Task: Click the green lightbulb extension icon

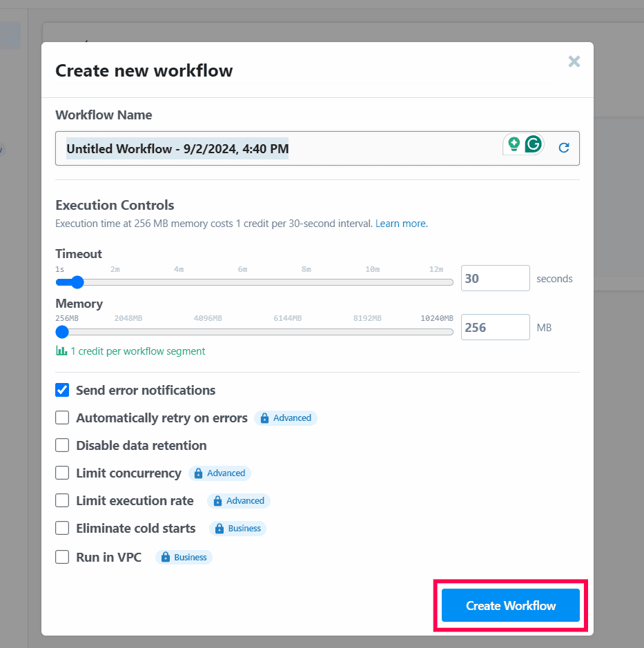Action: (514, 144)
